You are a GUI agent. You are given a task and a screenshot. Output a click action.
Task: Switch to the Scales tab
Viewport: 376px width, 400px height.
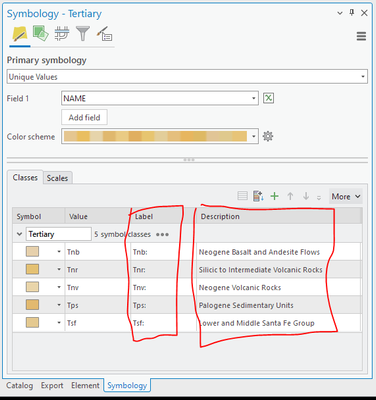[x=57, y=178]
